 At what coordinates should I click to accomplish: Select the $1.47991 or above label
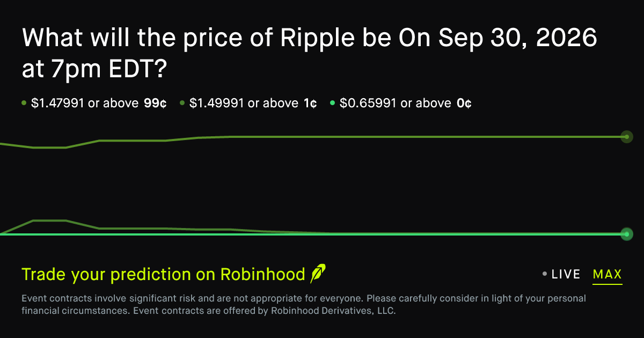coord(85,103)
